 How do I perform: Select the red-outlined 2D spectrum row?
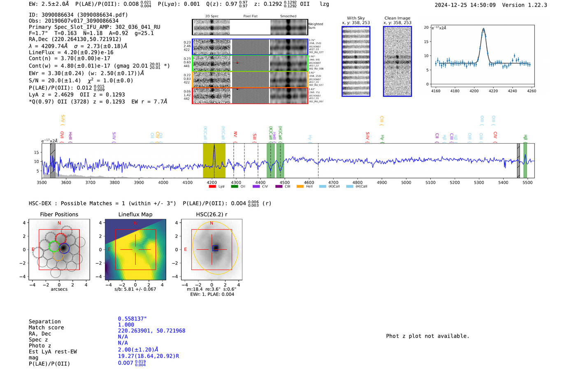pos(250,95)
